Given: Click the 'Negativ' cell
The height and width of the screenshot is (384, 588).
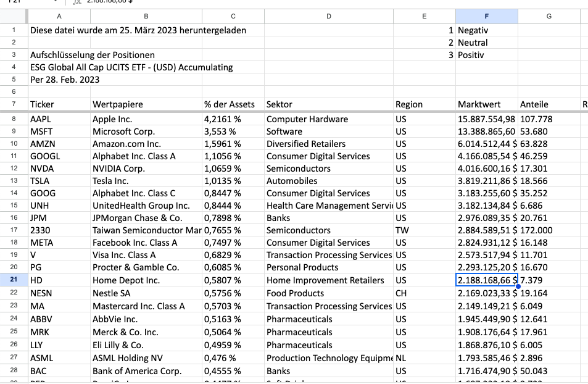Looking at the screenshot, I should (487, 30).
